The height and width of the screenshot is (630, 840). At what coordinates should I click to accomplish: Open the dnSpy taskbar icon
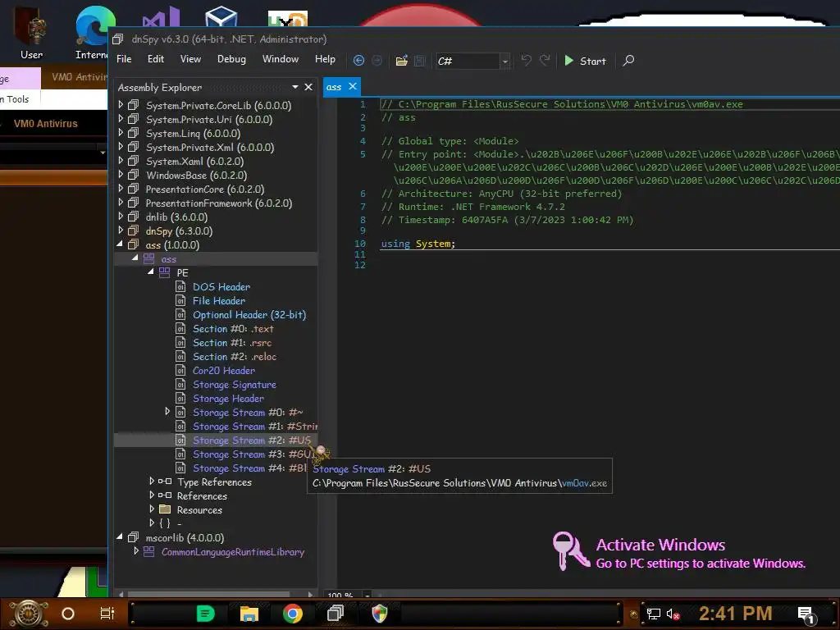click(336, 613)
